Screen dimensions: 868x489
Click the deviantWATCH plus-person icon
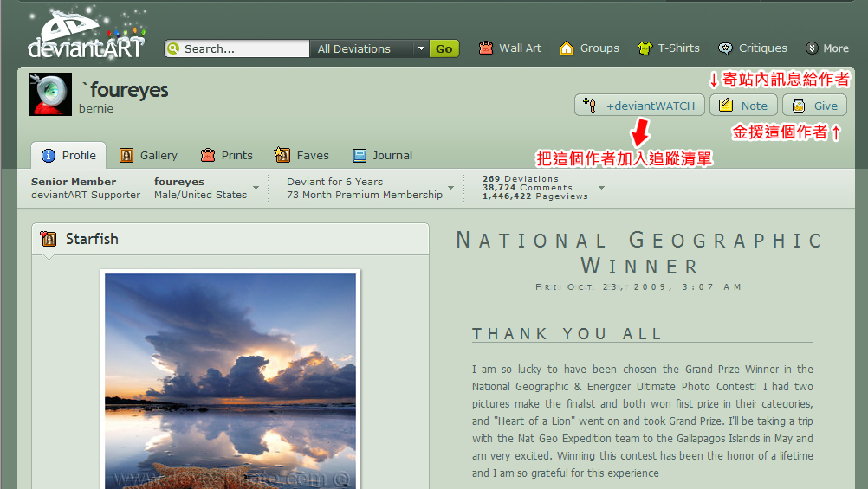[590, 105]
